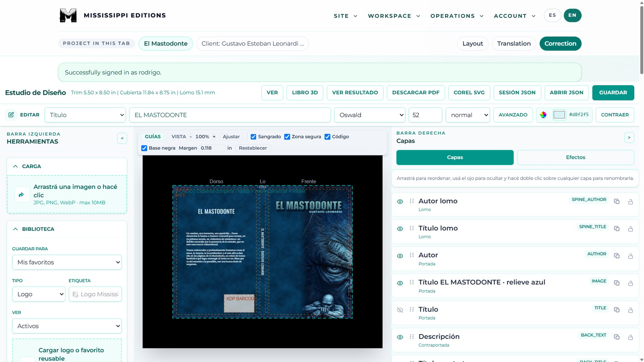The height and width of the screenshot is (362, 644).
Task: Click the light blue color swatch
Action: coord(559,115)
